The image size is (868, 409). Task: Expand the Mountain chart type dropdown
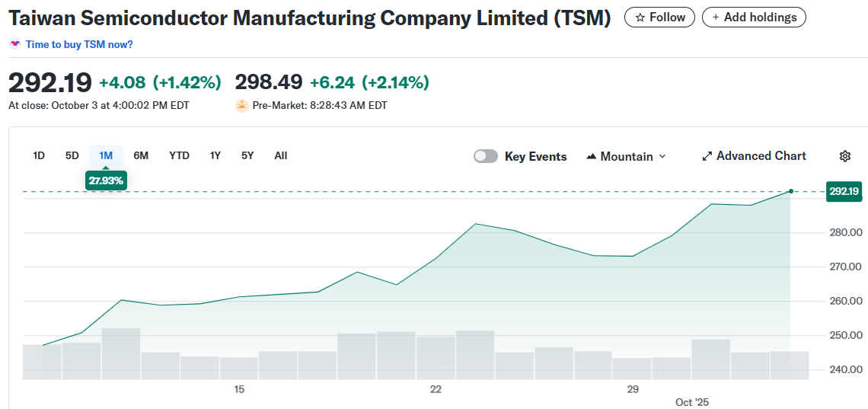tap(662, 156)
